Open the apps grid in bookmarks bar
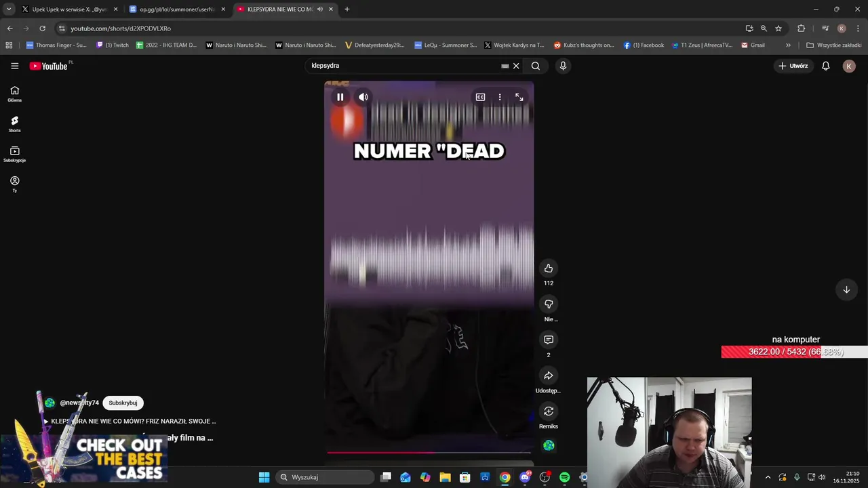 (9, 45)
